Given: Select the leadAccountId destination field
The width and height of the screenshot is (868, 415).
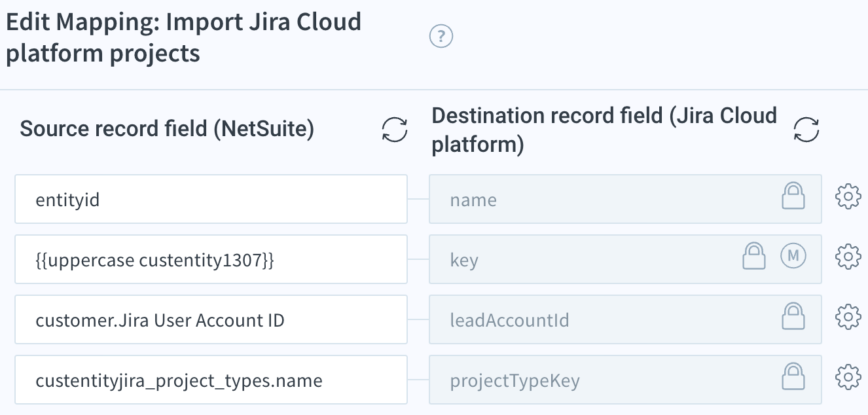Looking at the screenshot, I should pyautogui.click(x=625, y=319).
